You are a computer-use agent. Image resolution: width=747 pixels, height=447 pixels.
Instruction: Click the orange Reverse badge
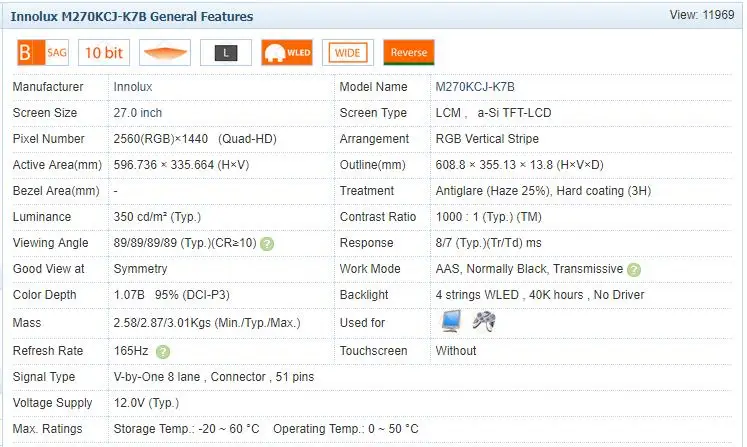tap(409, 52)
